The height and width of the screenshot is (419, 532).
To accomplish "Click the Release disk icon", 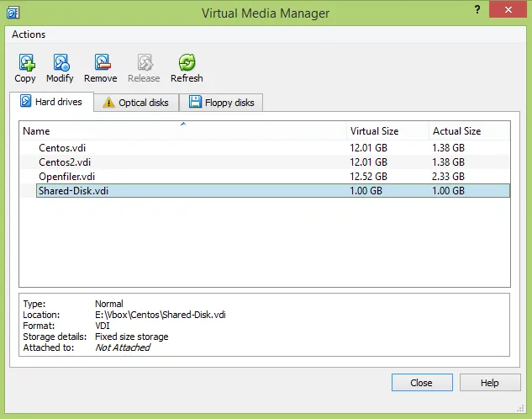I will 144,63.
